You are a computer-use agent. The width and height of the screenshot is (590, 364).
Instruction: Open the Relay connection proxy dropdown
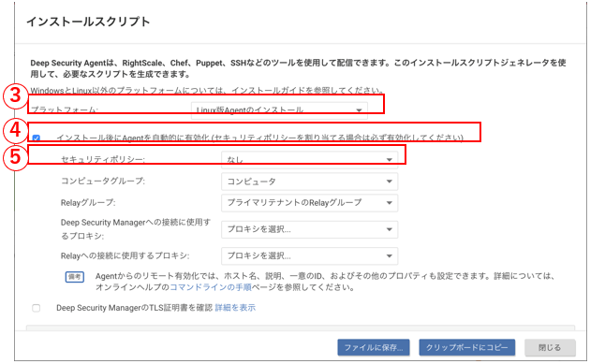point(309,256)
